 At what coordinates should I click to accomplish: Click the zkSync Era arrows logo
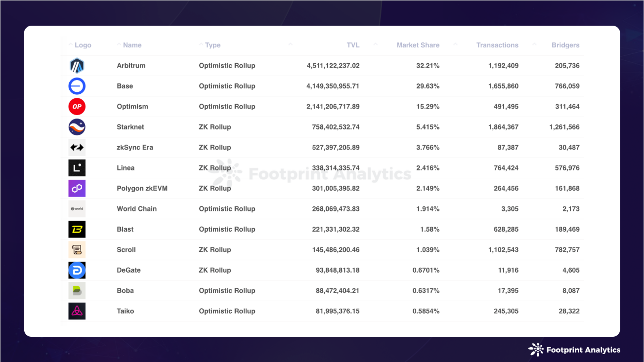tap(77, 148)
